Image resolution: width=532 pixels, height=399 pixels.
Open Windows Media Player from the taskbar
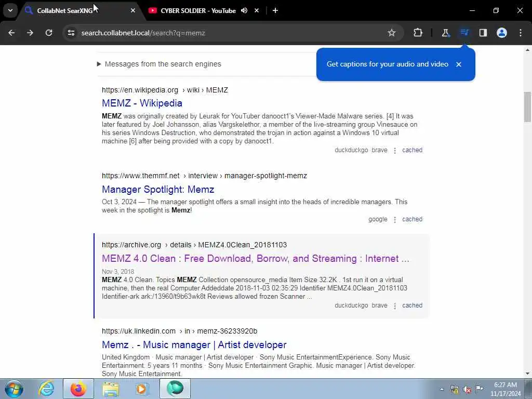pyautogui.click(x=142, y=389)
